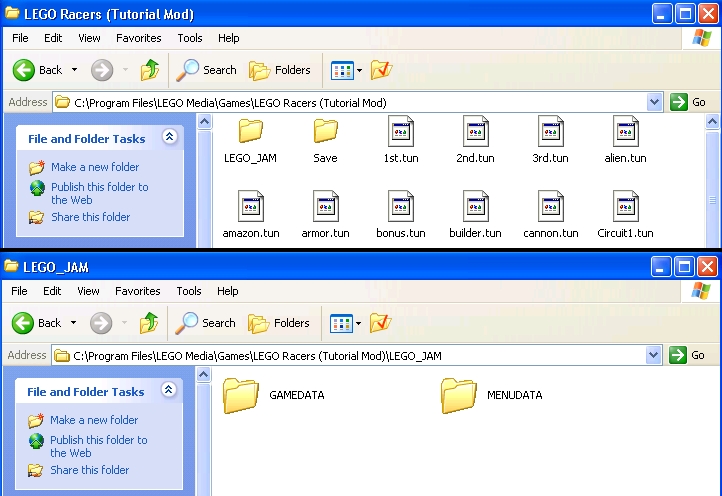Select the Circuit1.tun file icon
The image size is (722, 496).
(625, 206)
